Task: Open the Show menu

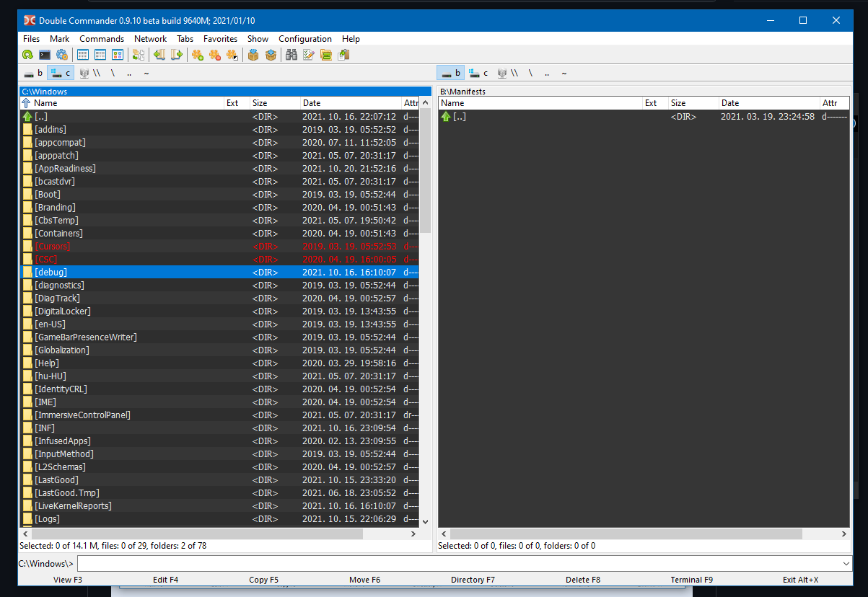Action: click(x=258, y=39)
